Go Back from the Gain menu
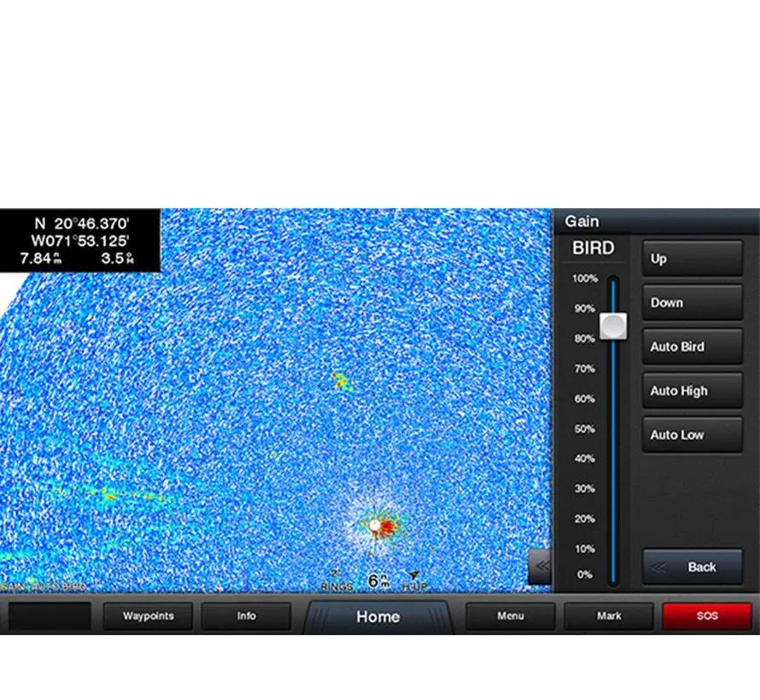 693,567
